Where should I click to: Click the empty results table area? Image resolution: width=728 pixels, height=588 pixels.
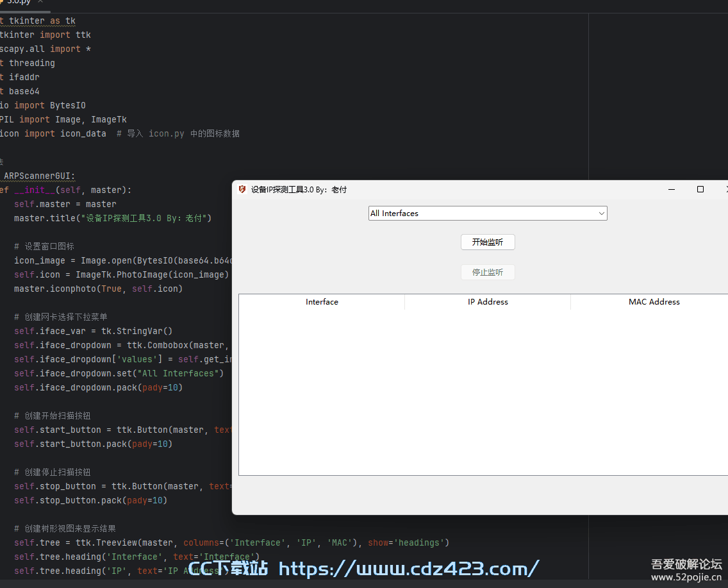[x=483, y=392]
